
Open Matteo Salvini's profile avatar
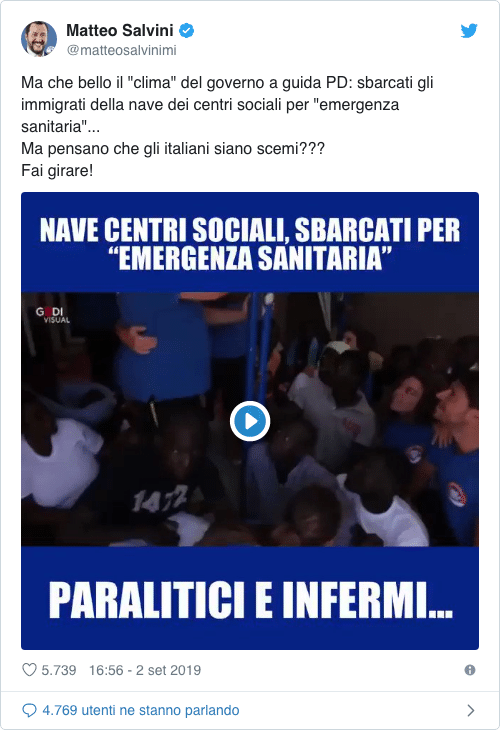point(39,39)
